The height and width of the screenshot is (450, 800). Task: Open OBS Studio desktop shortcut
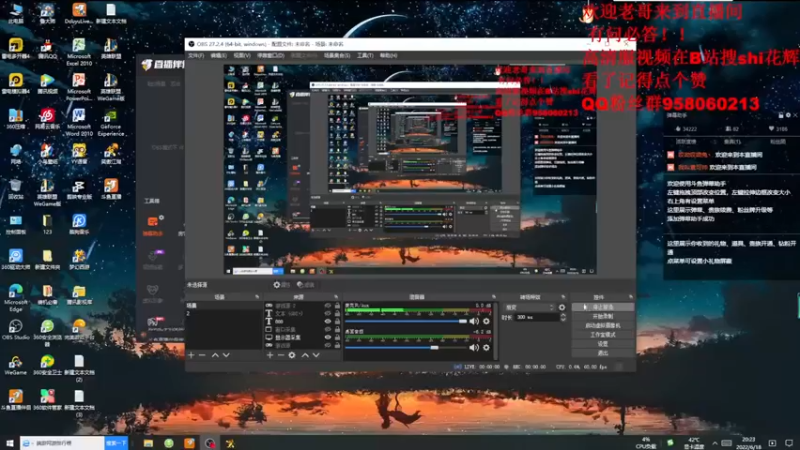click(x=15, y=329)
